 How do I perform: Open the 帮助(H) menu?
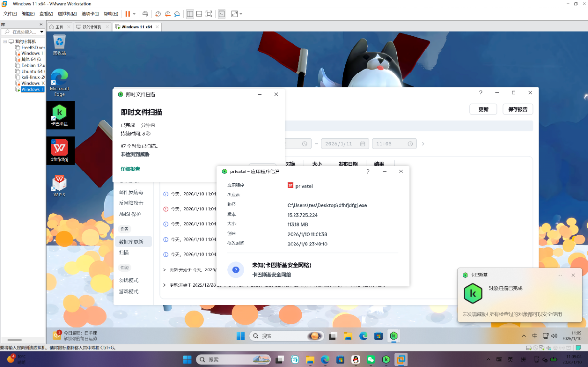click(111, 14)
